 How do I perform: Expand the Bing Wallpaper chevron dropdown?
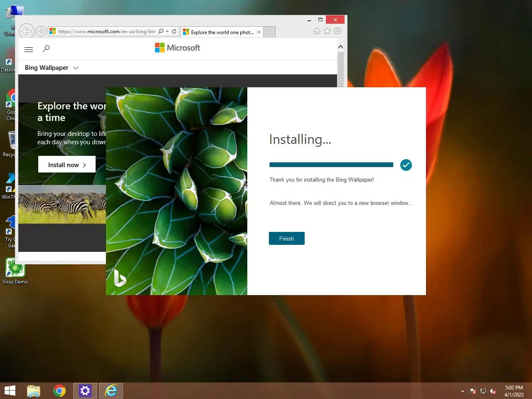click(x=76, y=68)
